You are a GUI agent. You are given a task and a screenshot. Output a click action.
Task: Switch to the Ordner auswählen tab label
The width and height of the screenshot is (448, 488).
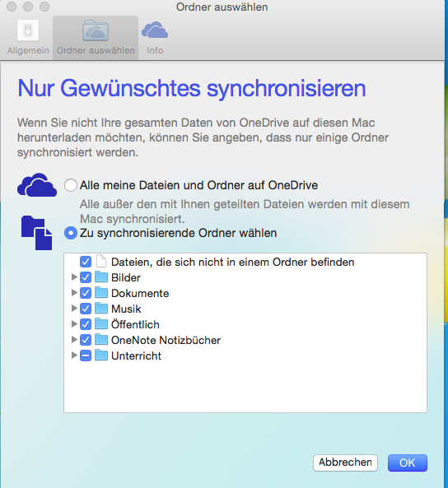point(96,50)
